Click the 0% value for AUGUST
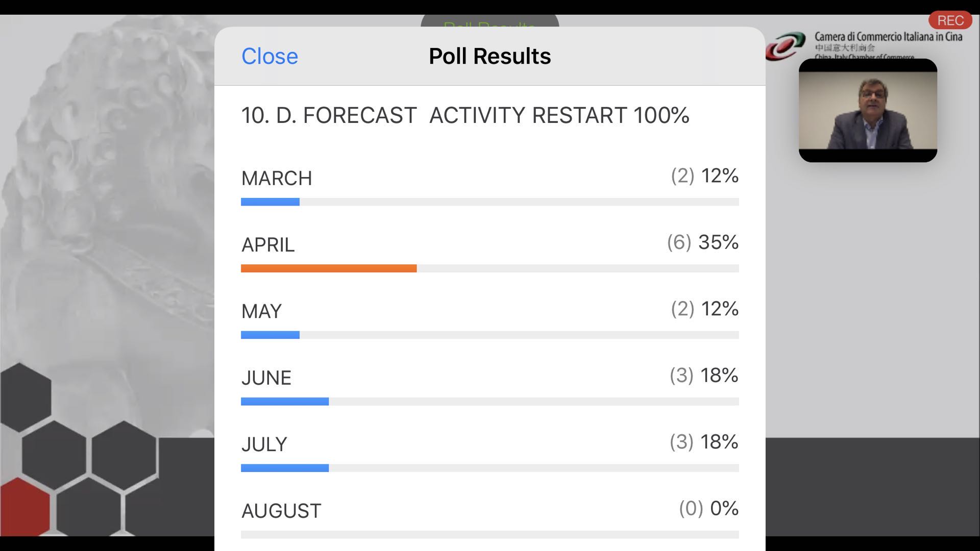Image resolution: width=980 pixels, height=551 pixels. click(x=724, y=508)
